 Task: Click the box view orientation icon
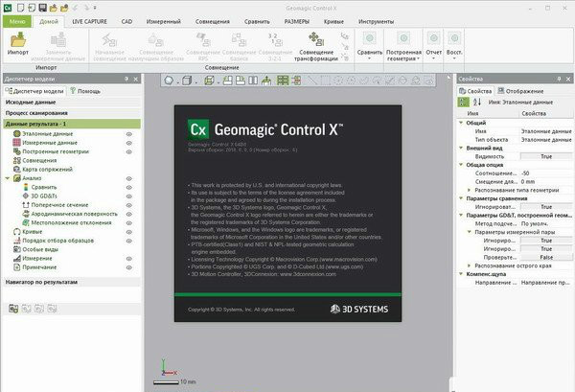[x=187, y=81]
